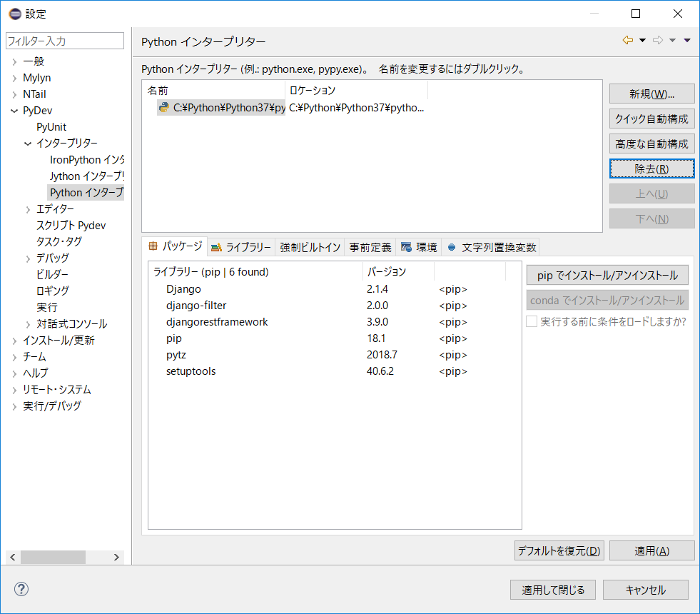Select the パッケージ tab
Viewport: 700px width, 614px height.
click(175, 246)
